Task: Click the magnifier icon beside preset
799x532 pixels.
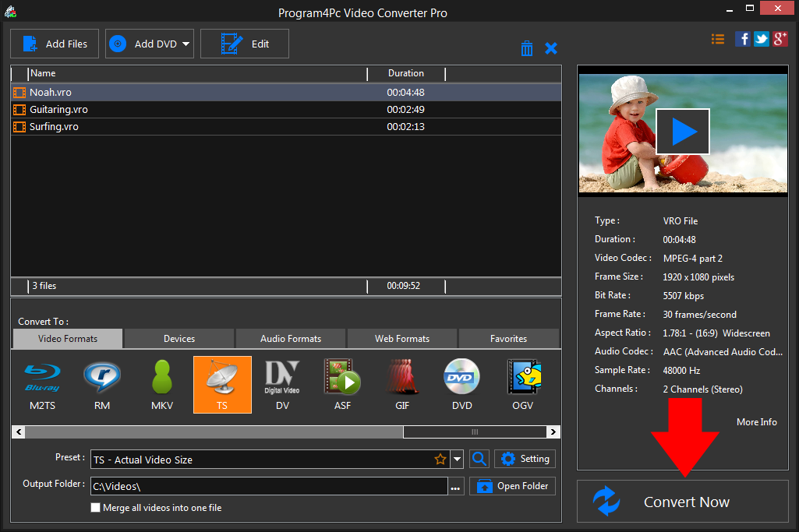Action: point(479,459)
